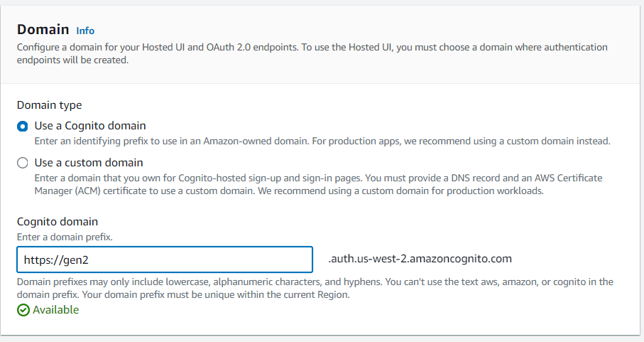Click the 'endpoints will be created.' header line
The height and width of the screenshot is (342, 644).
point(72,60)
